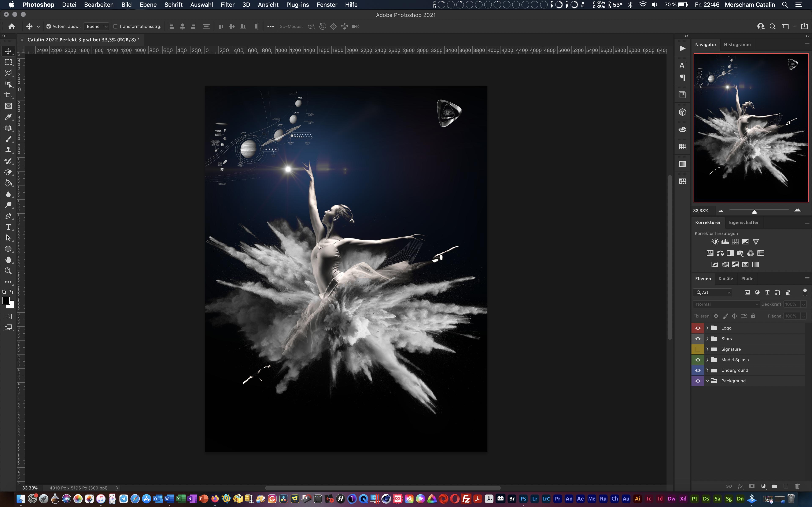812x507 pixels.
Task: Select the horizontal Type tool
Action: point(8,227)
